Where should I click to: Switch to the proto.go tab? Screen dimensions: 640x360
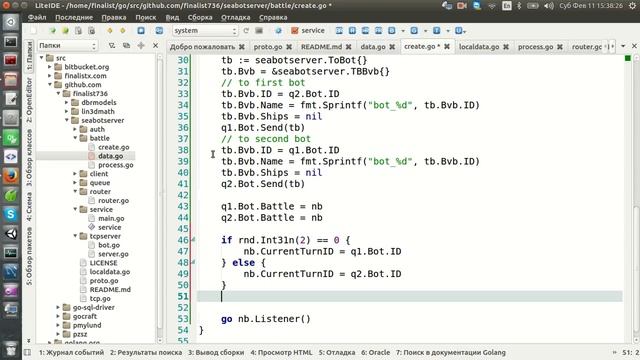point(268,47)
